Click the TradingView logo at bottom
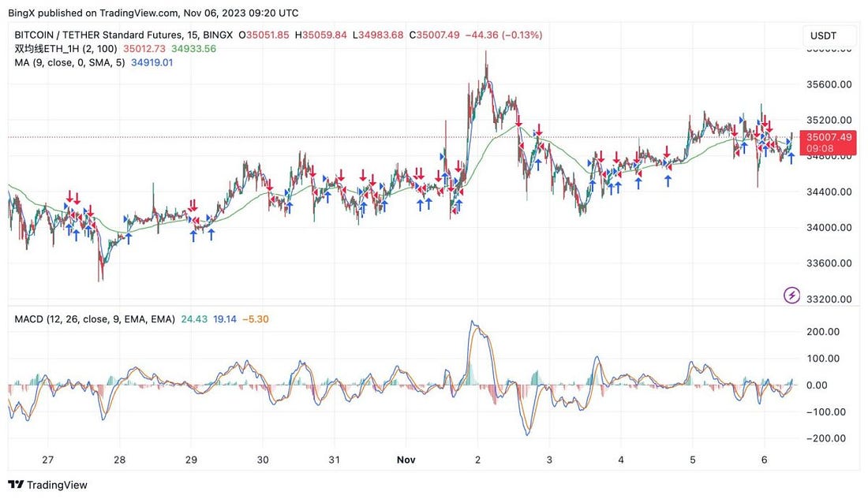This screenshot has height=499, width=868. coord(48,485)
